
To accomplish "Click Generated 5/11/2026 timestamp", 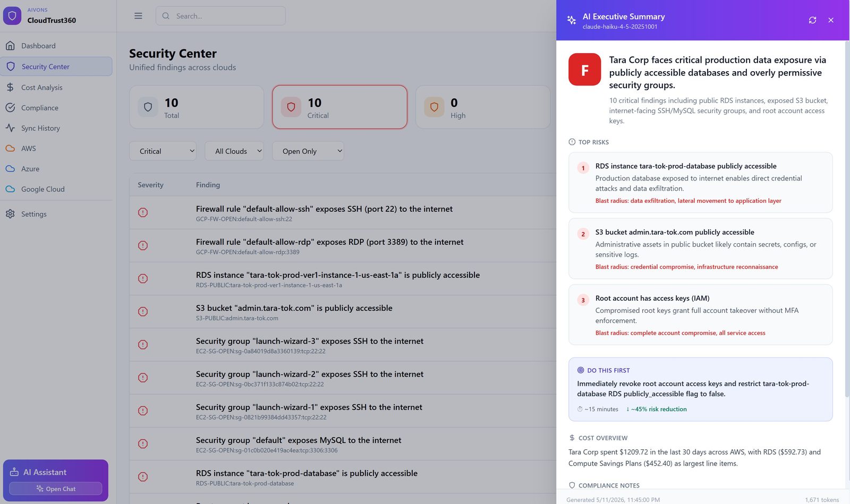I will coord(613,500).
